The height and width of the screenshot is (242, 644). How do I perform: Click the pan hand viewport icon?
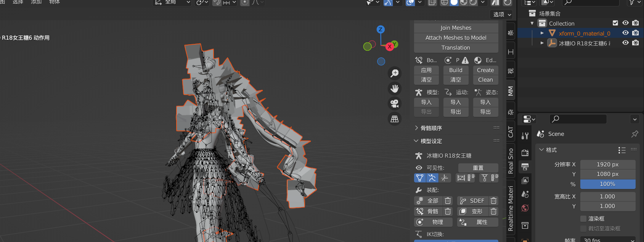[x=395, y=89]
